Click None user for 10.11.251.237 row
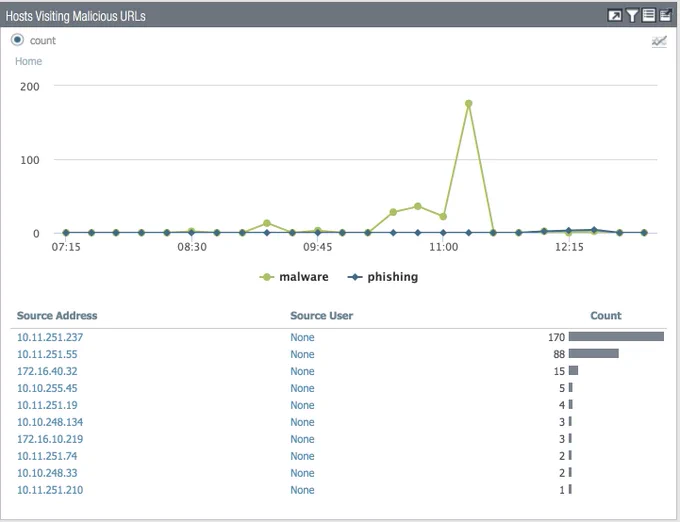 pos(302,337)
